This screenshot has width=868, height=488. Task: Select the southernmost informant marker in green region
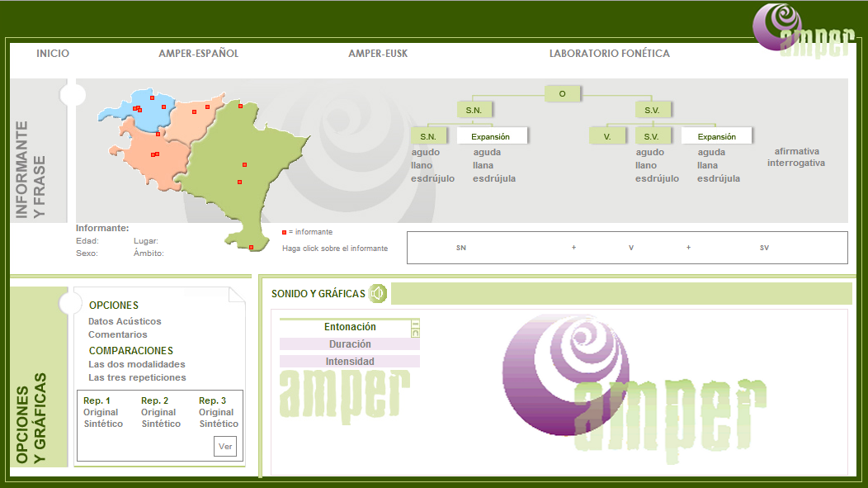point(251,247)
